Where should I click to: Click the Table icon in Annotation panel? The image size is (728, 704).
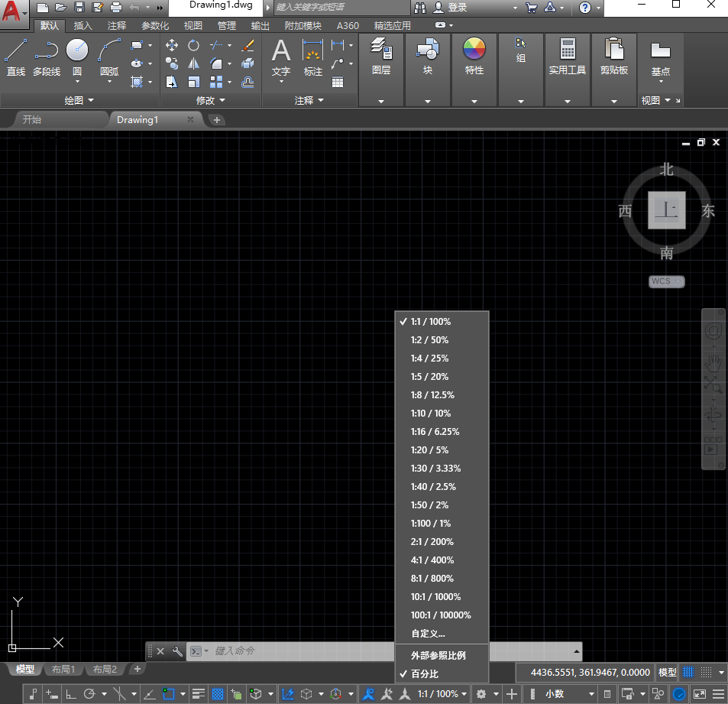[338, 83]
